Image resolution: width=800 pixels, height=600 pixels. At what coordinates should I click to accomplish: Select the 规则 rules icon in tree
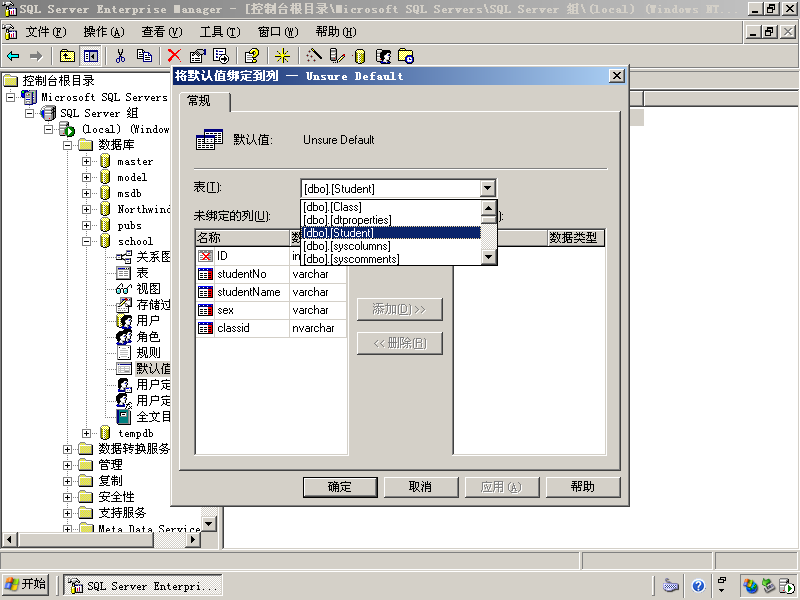click(124, 353)
